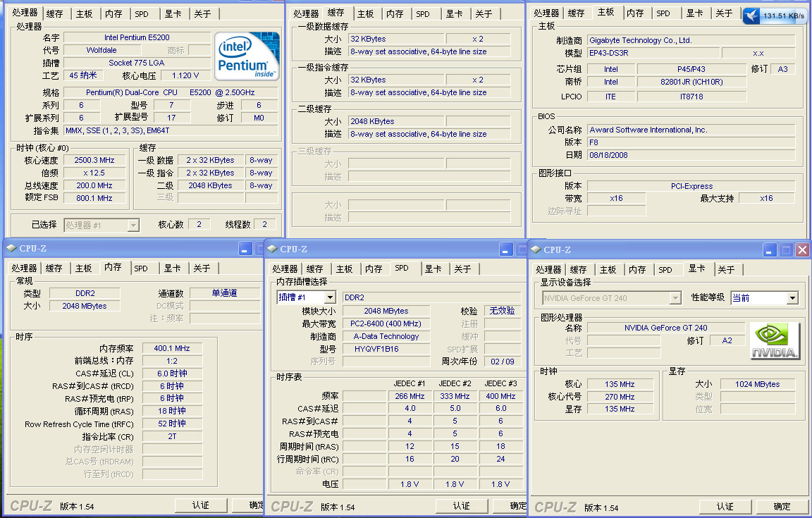Screen dimensions: 812x518
Task: Click the processor name field "Intel Pentium E5200"
Action: coord(137,37)
